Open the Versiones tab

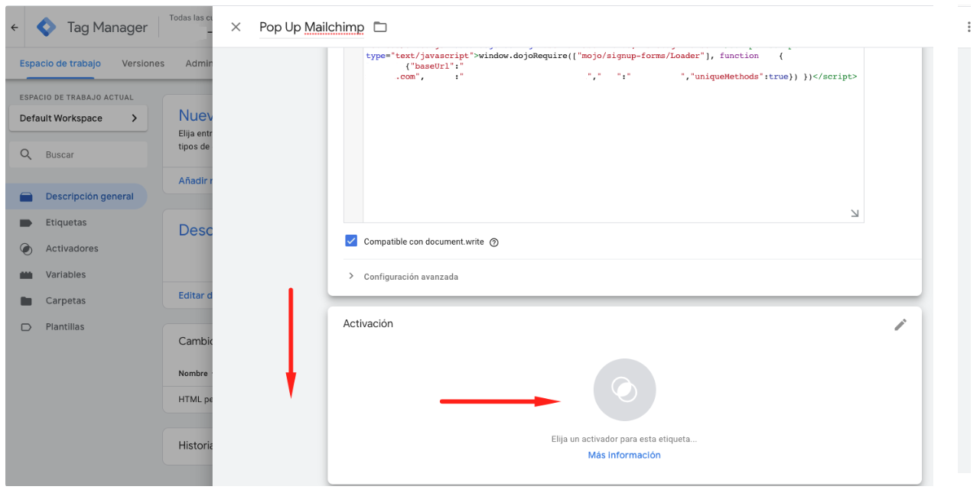click(143, 63)
